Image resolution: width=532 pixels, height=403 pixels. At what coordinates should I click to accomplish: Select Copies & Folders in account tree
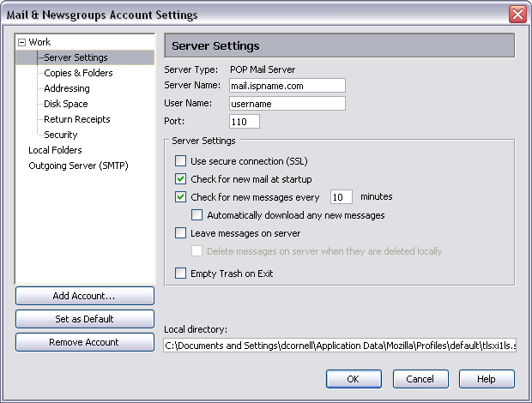[x=78, y=73]
